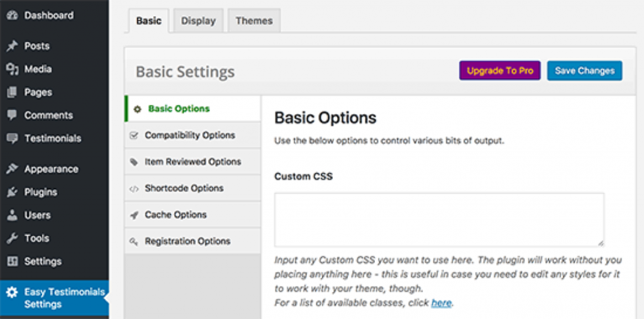Open the Testimonials menu item
The image size is (644, 319).
pyautogui.click(x=54, y=139)
